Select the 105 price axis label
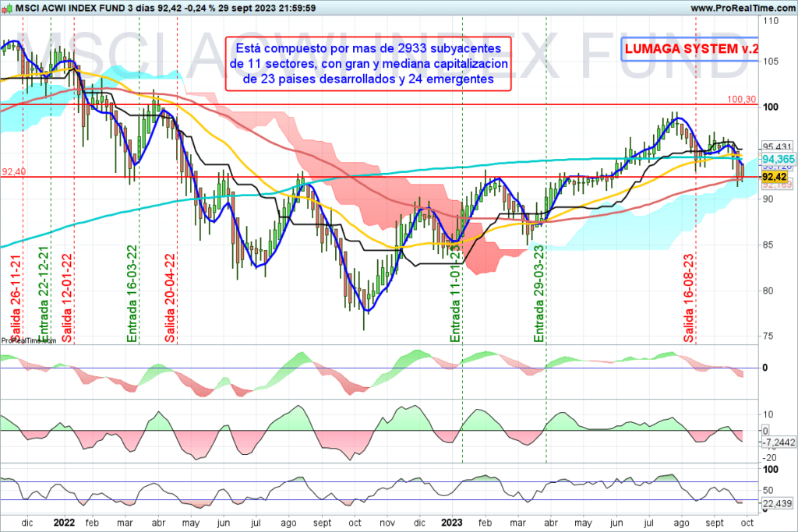This screenshot has height=532, width=798. coord(771,62)
